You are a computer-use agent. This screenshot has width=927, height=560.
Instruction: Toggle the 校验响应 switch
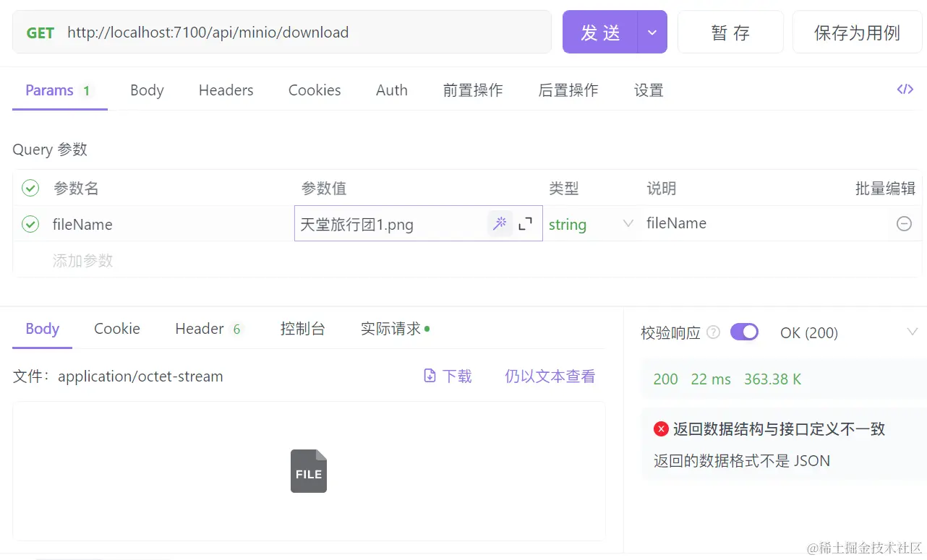[744, 332]
